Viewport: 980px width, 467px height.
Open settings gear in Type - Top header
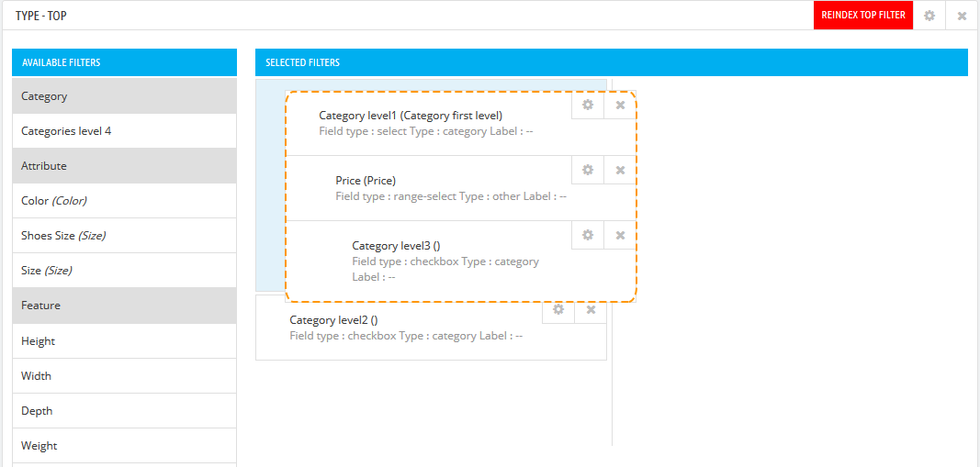coord(929,16)
